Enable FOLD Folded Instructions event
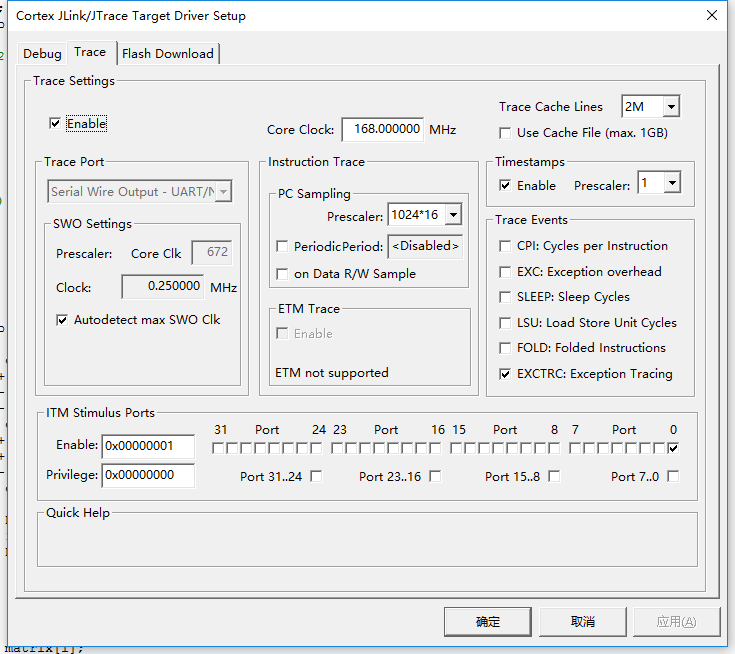 tap(505, 348)
